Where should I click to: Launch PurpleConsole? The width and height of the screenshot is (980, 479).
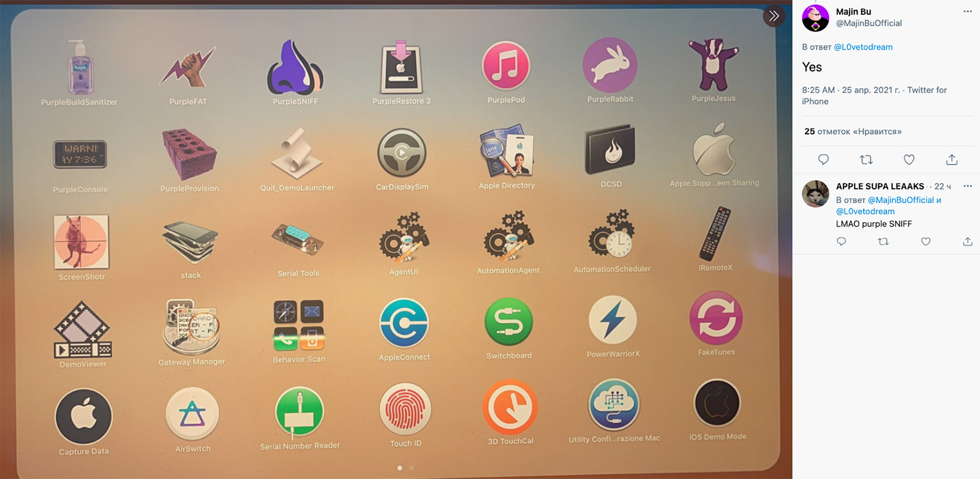click(80, 154)
